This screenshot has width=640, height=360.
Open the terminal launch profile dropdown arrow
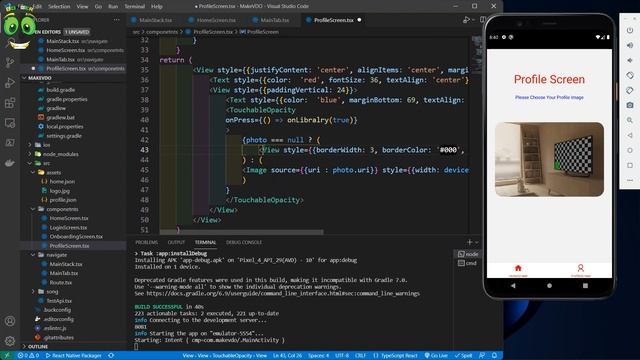tap(476, 242)
